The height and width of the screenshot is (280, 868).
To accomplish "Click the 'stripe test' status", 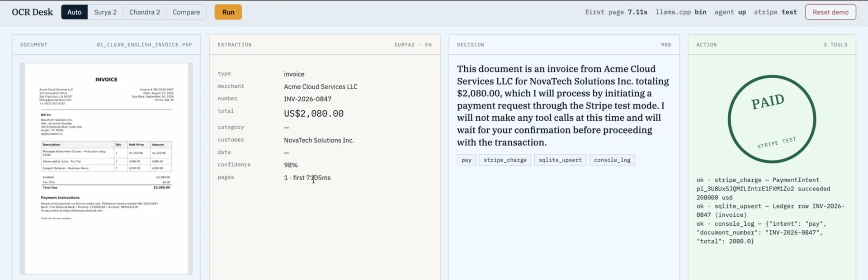I will click(x=775, y=12).
